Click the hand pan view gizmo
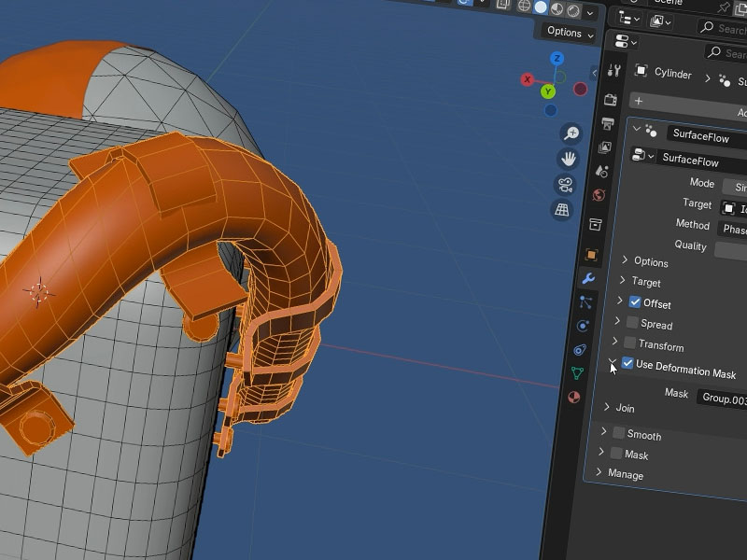This screenshot has width=747, height=560. (569, 159)
